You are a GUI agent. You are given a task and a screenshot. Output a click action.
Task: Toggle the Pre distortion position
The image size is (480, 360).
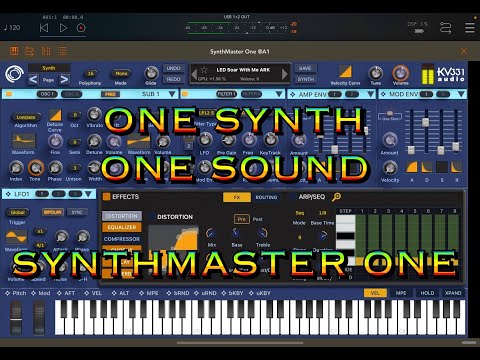coord(241,219)
